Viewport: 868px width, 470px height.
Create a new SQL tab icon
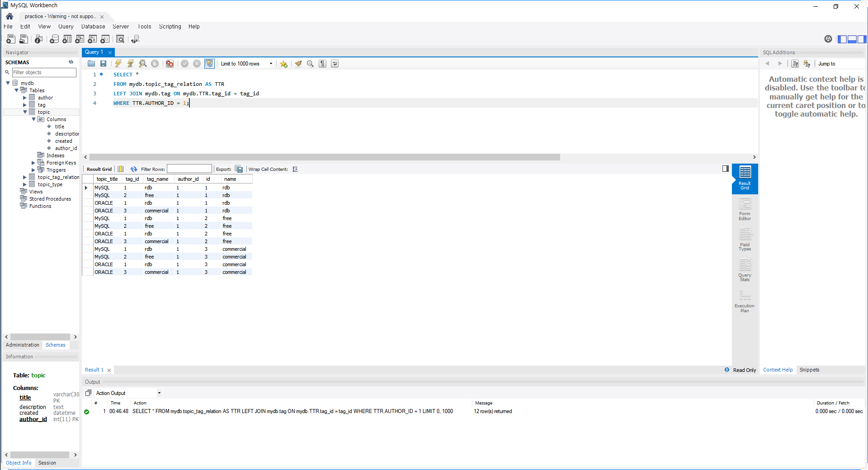point(11,39)
